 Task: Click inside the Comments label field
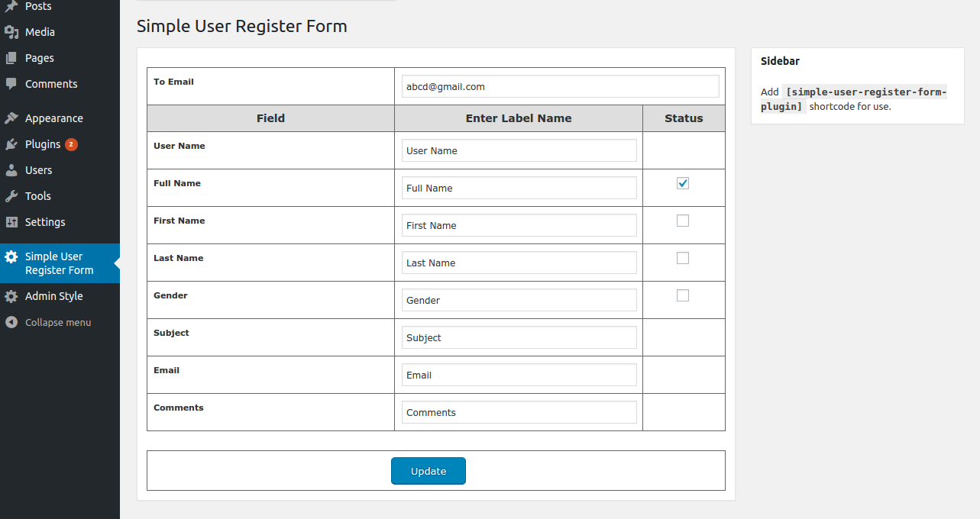click(519, 411)
